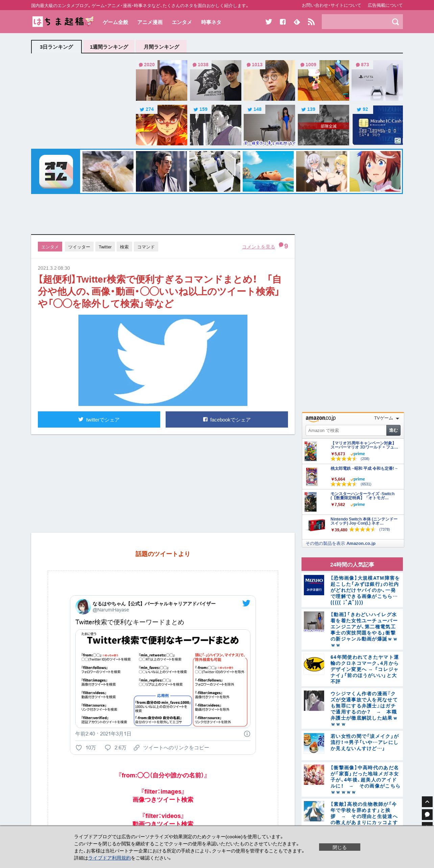Share the article with facebookでシェア button
Image resolution: width=434 pixels, height=868 pixels.
pos(227,419)
